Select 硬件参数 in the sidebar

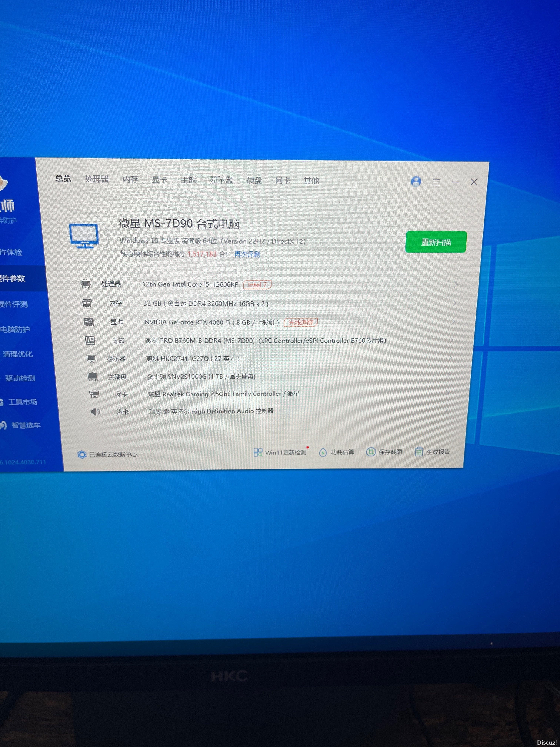pyautogui.click(x=13, y=279)
